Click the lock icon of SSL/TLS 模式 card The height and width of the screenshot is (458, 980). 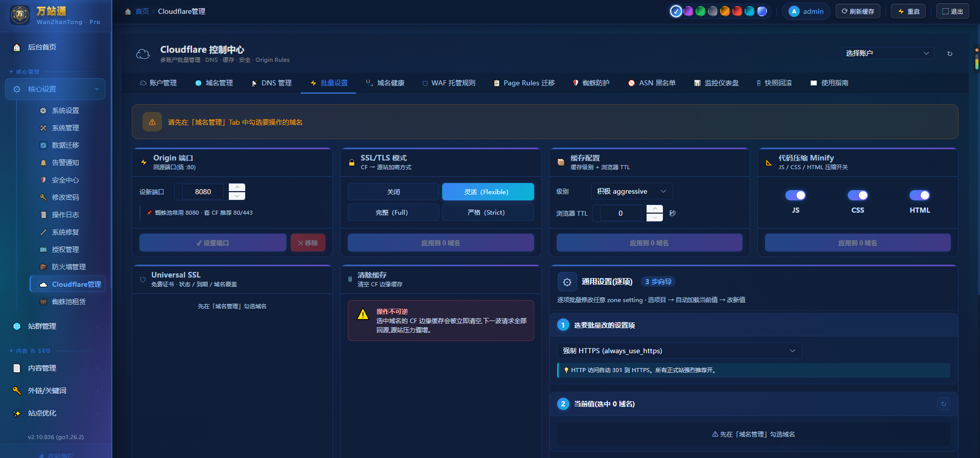point(351,163)
